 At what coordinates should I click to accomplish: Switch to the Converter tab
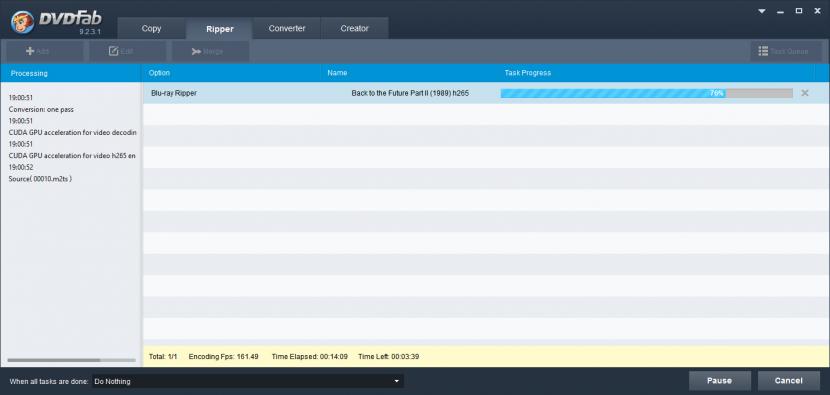point(287,29)
